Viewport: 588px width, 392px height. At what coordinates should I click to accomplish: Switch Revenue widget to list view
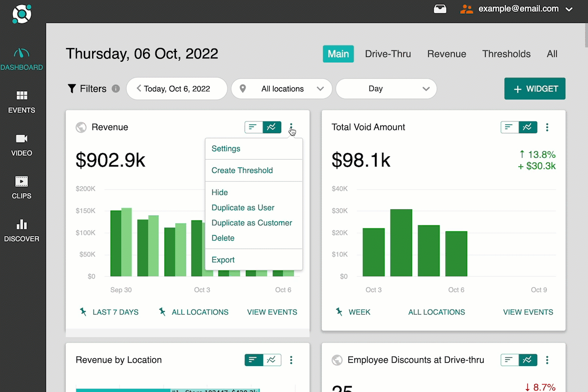(253, 127)
